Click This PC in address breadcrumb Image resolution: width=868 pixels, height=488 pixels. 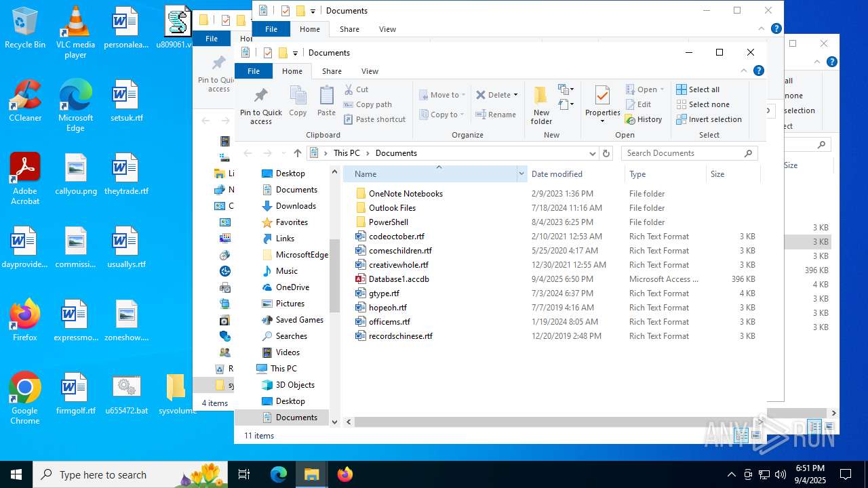click(347, 153)
